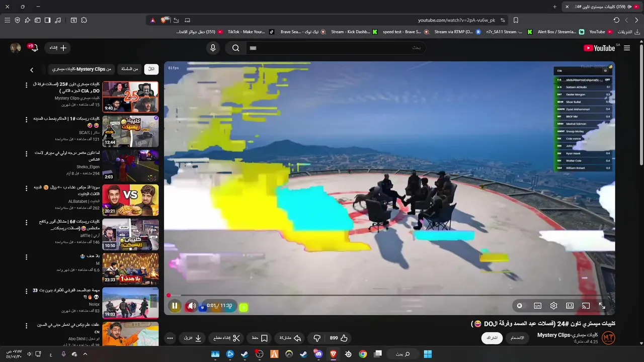Join the channel (الانضمام)
Image resolution: width=644 pixels, height=362 pixels.
[517, 338]
